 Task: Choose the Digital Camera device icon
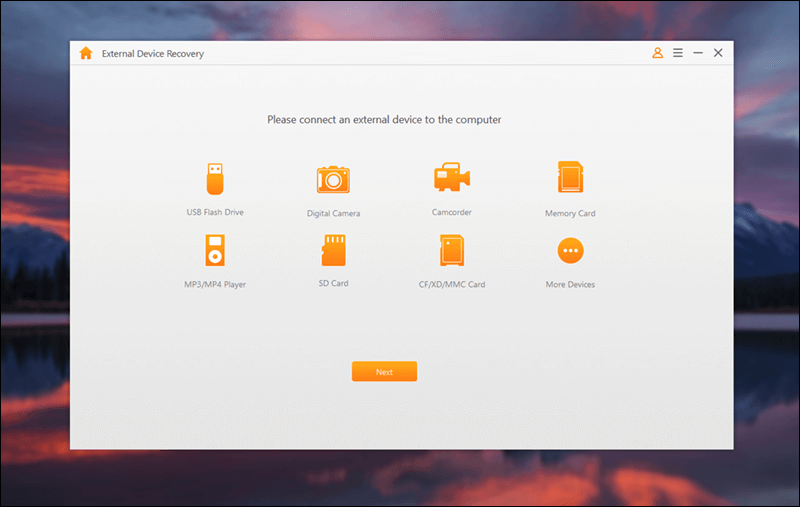[333, 180]
